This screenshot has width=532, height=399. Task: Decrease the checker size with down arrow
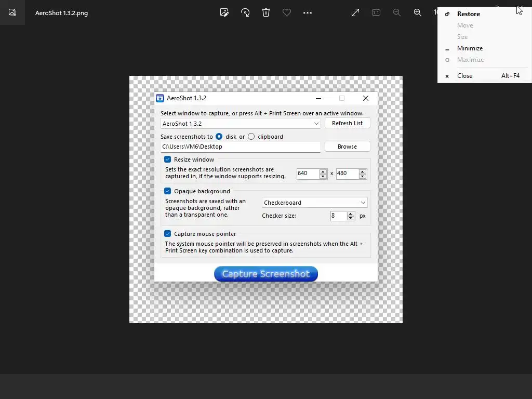(351, 218)
